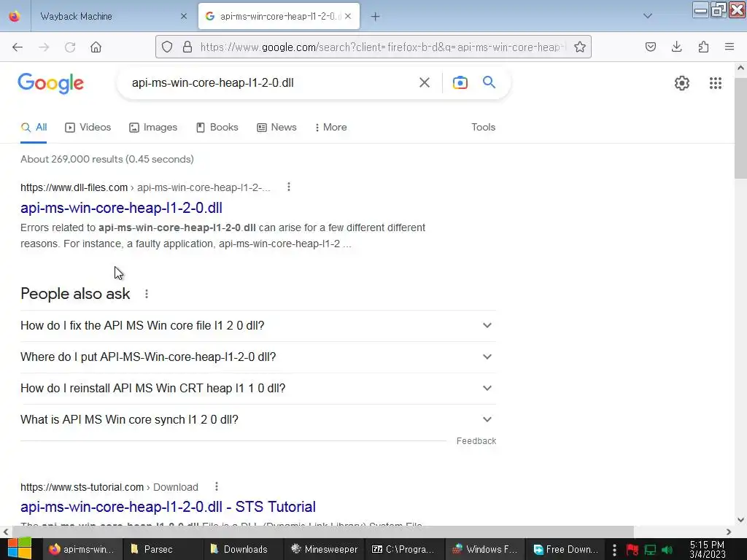Save page to Pocket
The height and width of the screenshot is (560, 747).
point(651,47)
